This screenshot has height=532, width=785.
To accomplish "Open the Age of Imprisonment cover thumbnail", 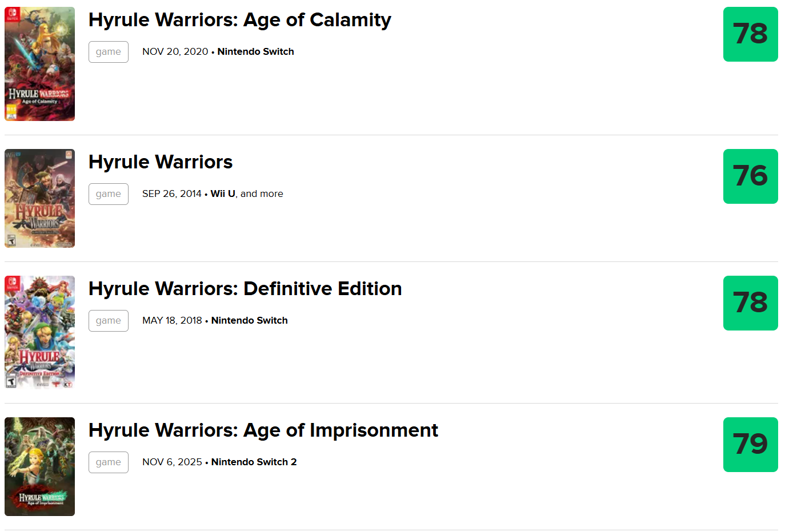I will coord(39,466).
